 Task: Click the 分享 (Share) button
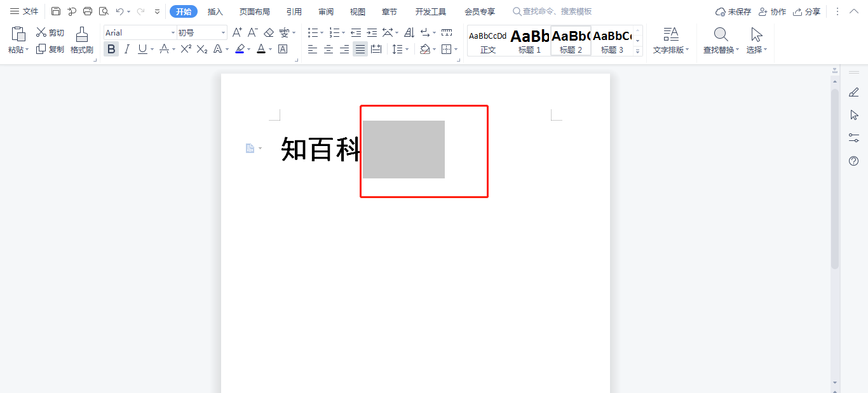click(x=806, y=11)
